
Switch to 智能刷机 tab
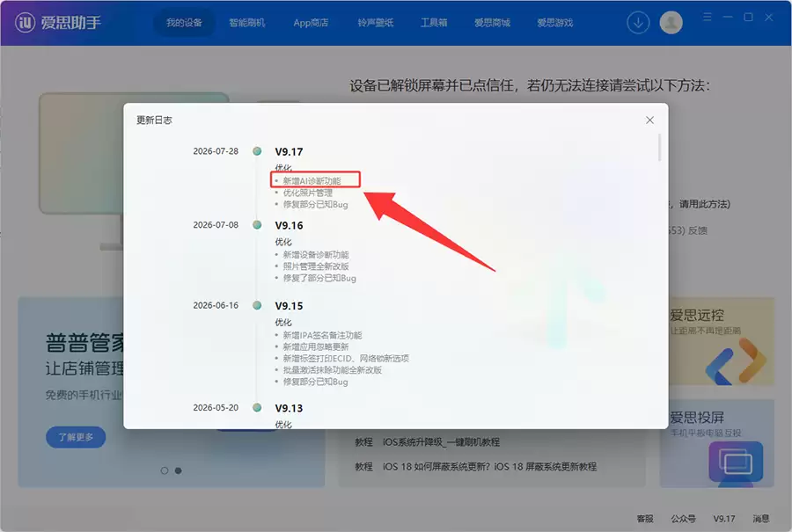[246, 23]
